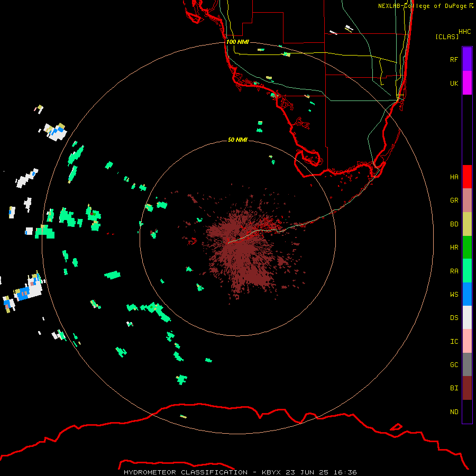The image size is (476, 476).
Task: Select the BD yellow legend swatch
Action: (x=467, y=224)
